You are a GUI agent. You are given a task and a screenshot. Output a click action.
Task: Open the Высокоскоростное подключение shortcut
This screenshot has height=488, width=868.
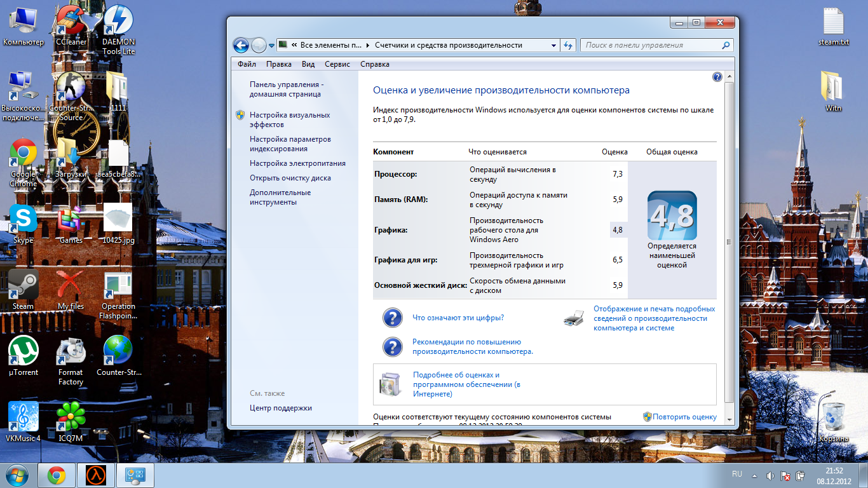tap(24, 96)
